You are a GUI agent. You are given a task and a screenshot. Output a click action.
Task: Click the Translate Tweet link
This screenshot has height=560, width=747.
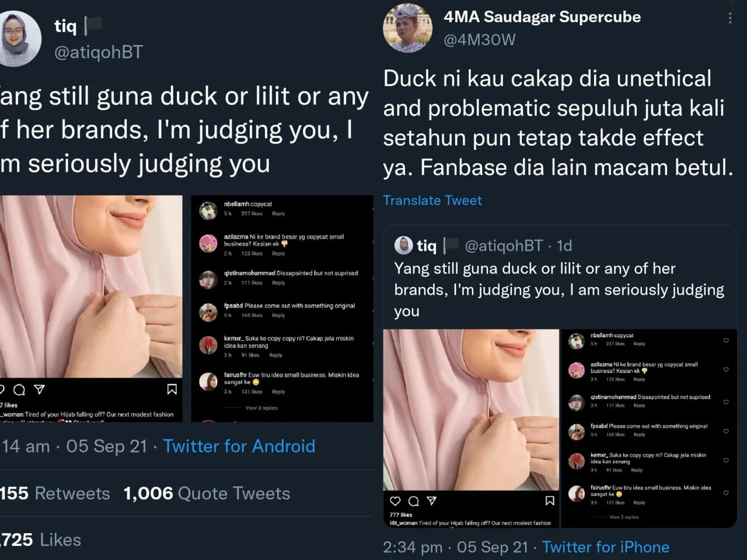432,200
